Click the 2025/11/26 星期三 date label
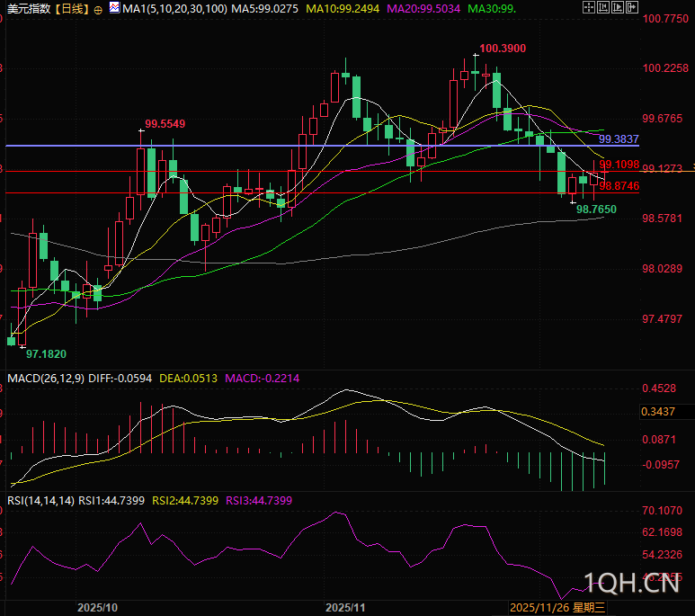The height and width of the screenshot is (616, 695). coord(557,608)
